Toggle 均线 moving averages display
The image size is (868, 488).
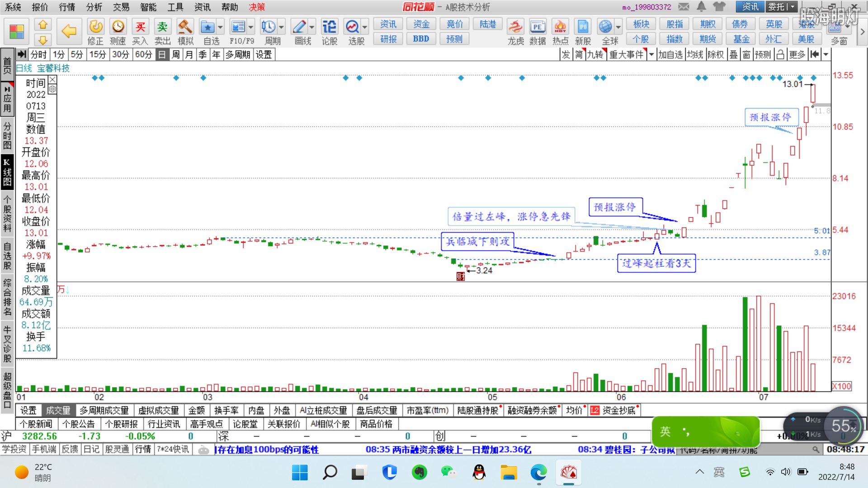695,55
